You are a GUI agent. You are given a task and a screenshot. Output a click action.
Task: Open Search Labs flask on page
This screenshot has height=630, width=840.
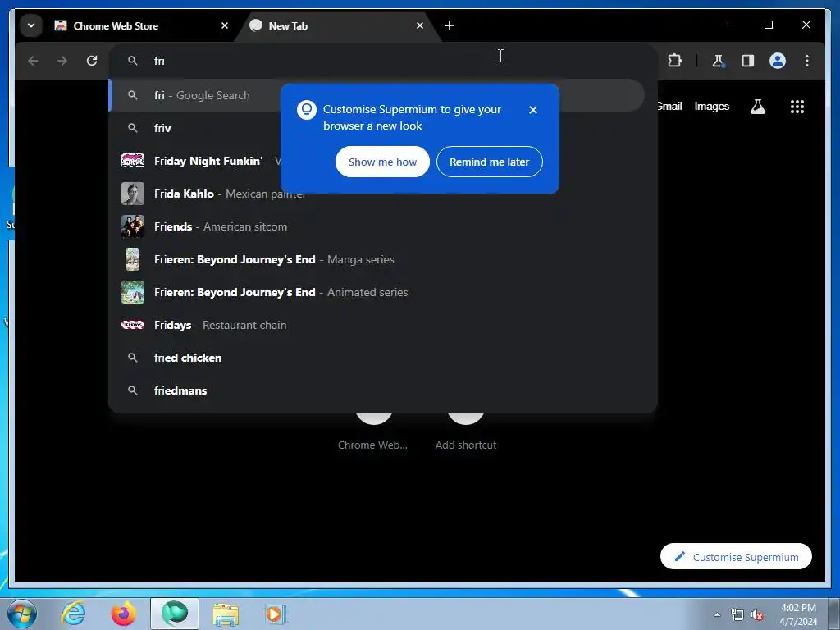coord(757,107)
